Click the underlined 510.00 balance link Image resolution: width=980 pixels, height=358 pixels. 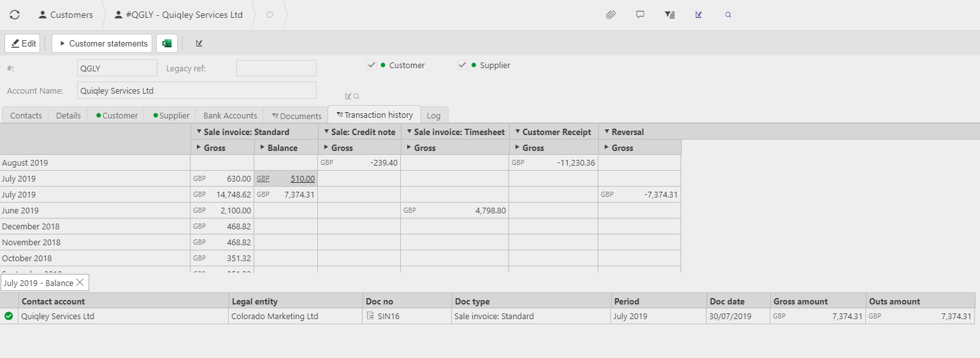coord(303,179)
